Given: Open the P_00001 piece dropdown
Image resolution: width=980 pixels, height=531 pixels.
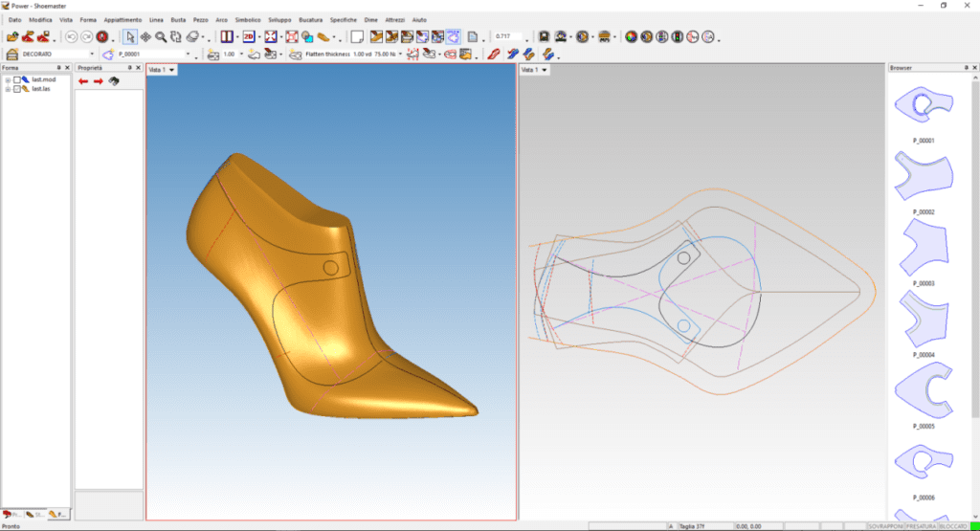Looking at the screenshot, I should click(188, 55).
